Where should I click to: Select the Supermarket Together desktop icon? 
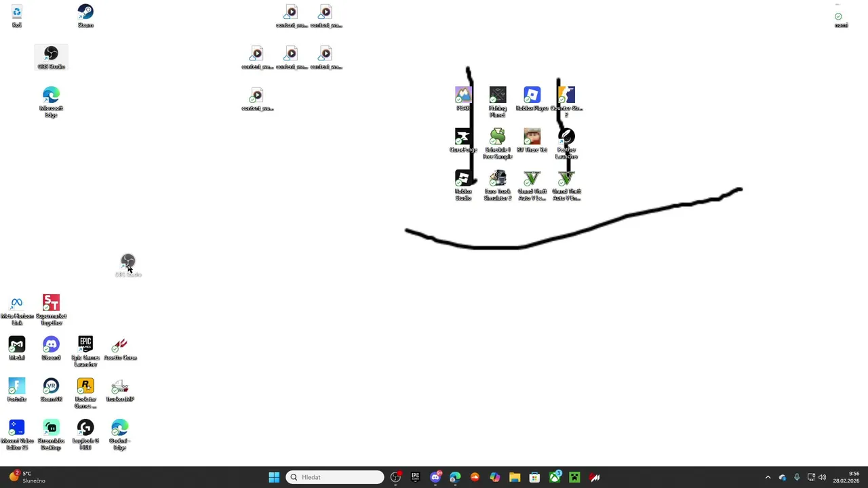(x=51, y=310)
